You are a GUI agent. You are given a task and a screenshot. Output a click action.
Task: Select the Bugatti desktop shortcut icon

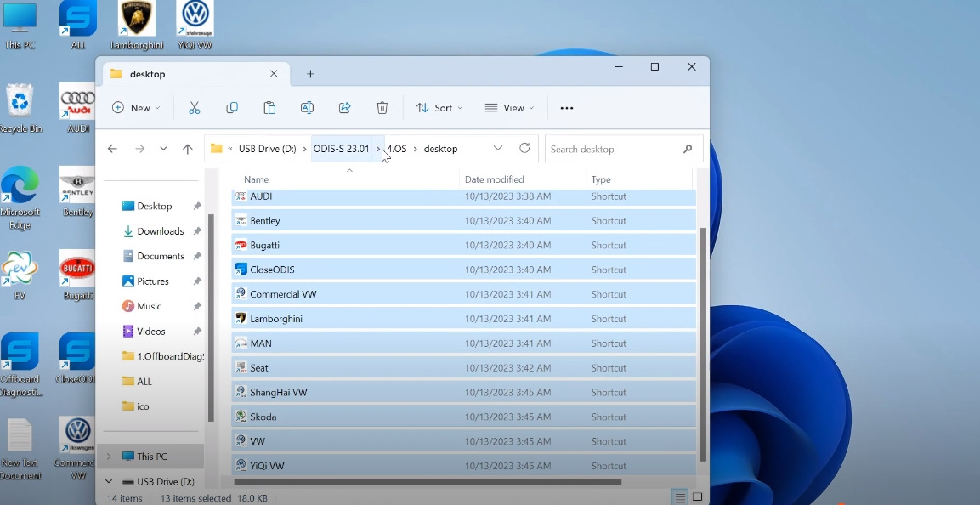pyautogui.click(x=77, y=275)
